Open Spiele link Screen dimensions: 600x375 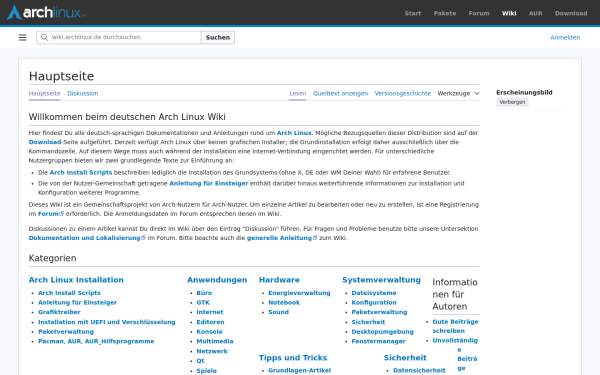pos(206,370)
